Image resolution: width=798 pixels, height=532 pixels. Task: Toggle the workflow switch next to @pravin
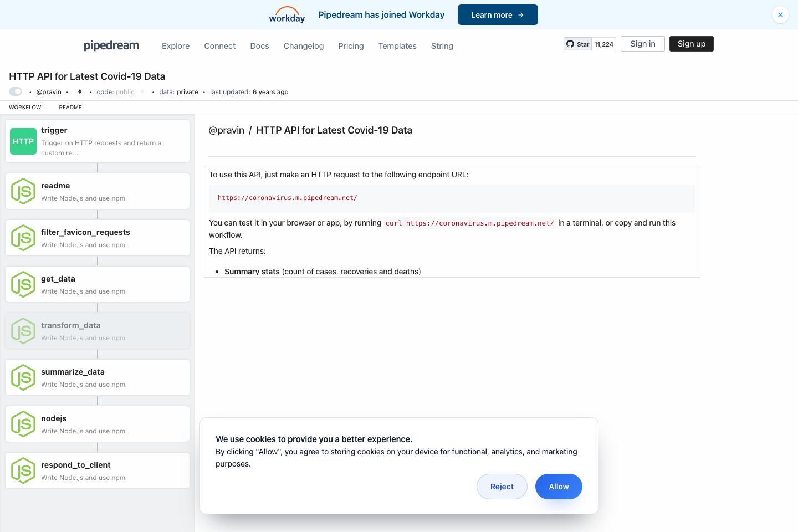click(15, 91)
